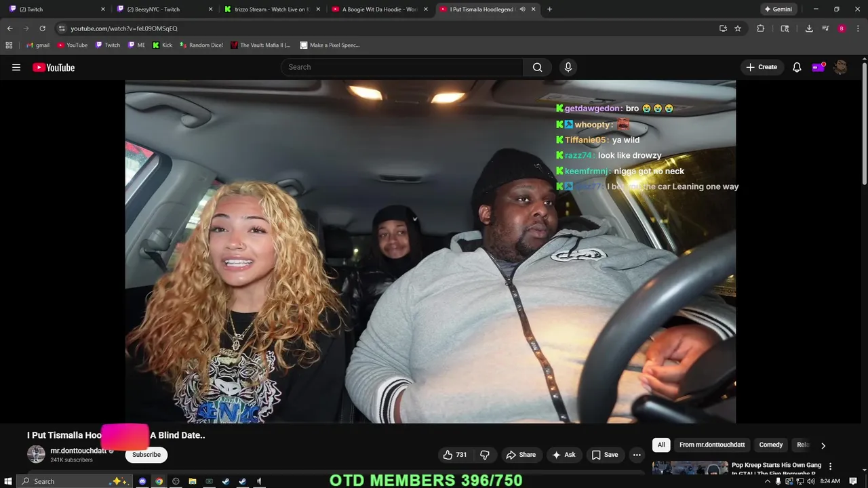Open more actions three-dot menu under video
This screenshot has width=868, height=488.
(x=637, y=455)
